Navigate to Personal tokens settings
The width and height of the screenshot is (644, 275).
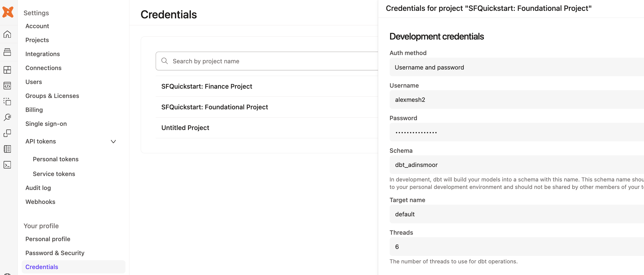click(x=56, y=159)
